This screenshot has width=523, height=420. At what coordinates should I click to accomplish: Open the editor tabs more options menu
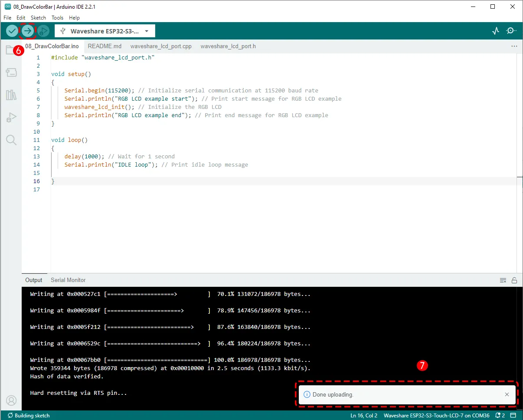(514, 46)
